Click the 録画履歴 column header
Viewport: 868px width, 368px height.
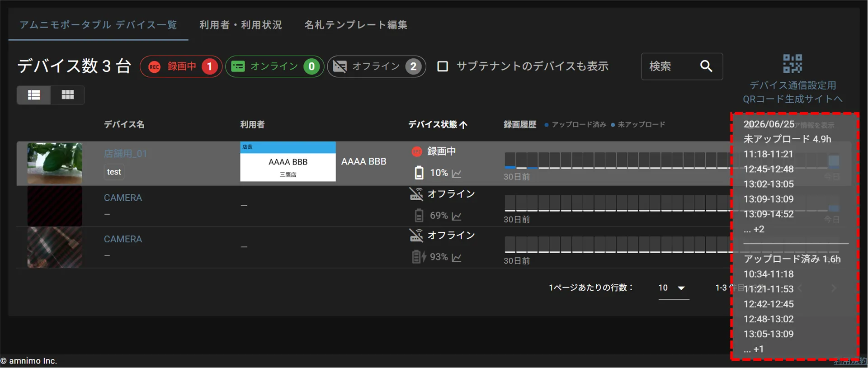point(520,124)
